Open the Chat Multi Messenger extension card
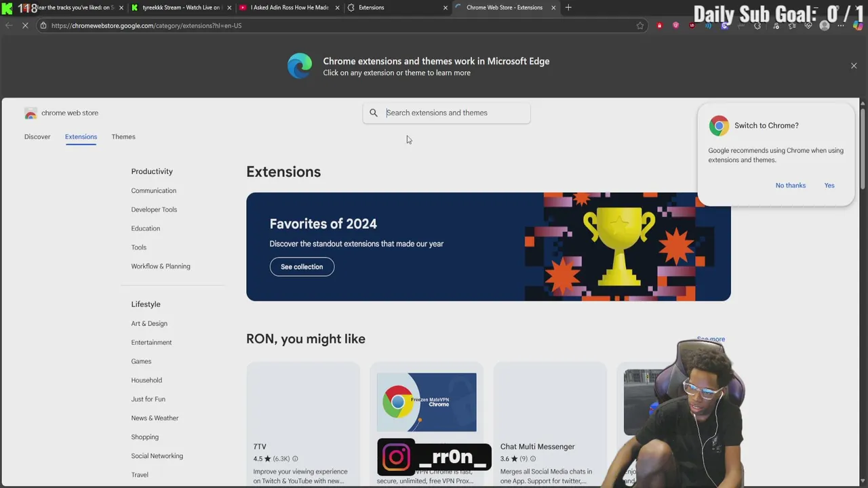Image resolution: width=868 pixels, height=488 pixels. tap(550, 425)
